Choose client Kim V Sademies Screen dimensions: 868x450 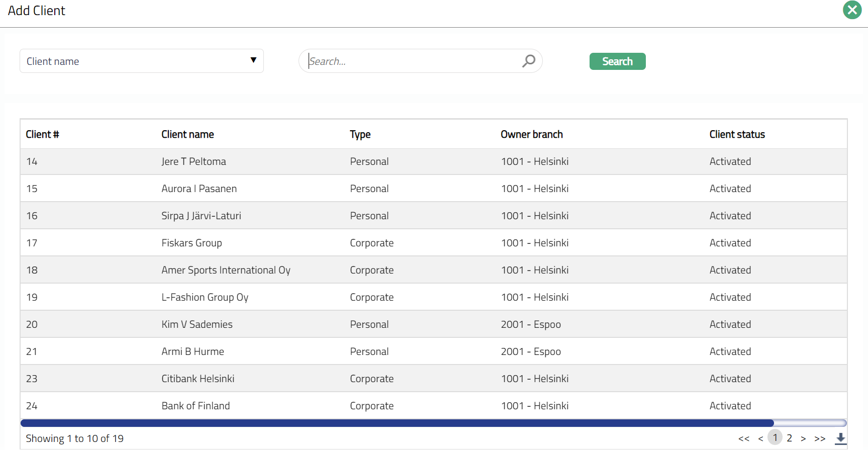[197, 324]
